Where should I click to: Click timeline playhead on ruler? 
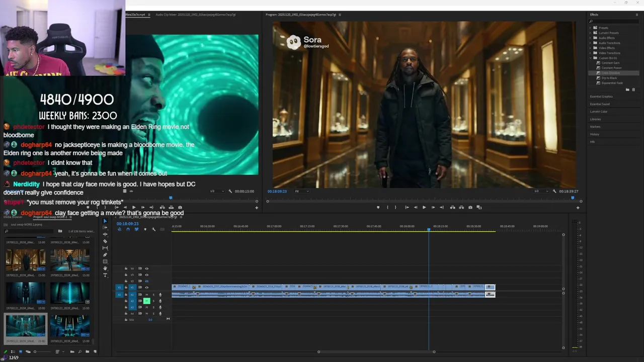429,230
